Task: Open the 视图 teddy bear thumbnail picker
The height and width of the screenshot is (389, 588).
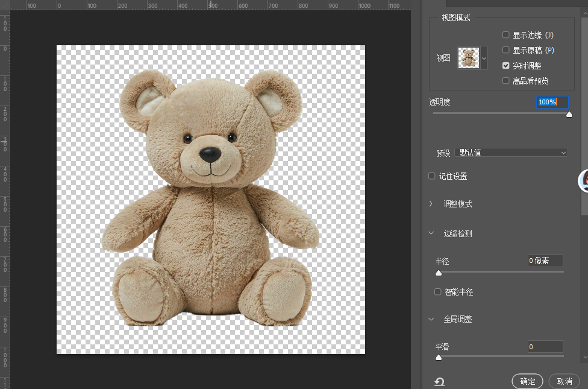Action: (x=472, y=58)
